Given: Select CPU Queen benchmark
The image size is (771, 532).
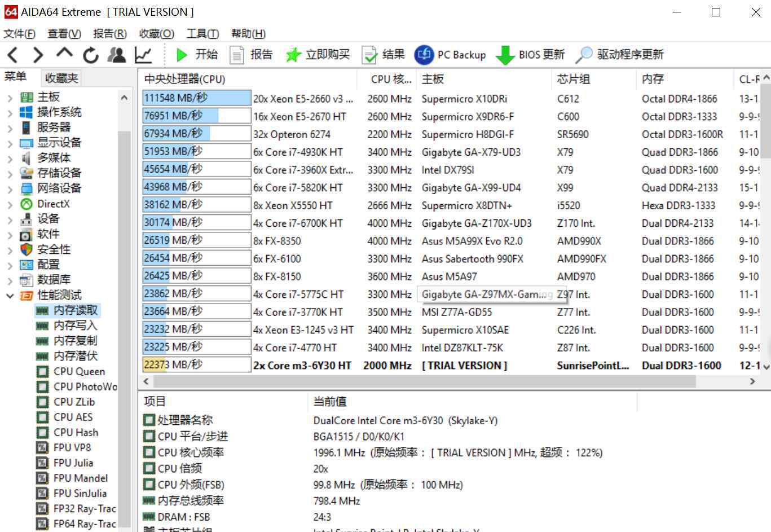Looking at the screenshot, I should click(71, 371).
